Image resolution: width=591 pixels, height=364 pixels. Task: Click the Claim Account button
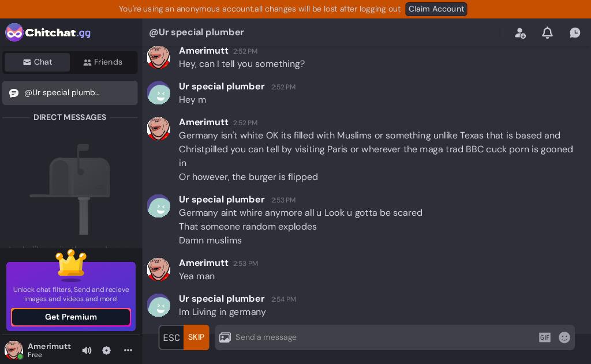click(436, 9)
